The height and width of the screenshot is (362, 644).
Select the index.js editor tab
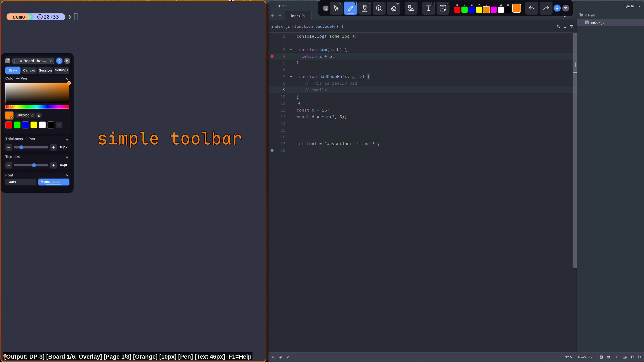[298, 16]
